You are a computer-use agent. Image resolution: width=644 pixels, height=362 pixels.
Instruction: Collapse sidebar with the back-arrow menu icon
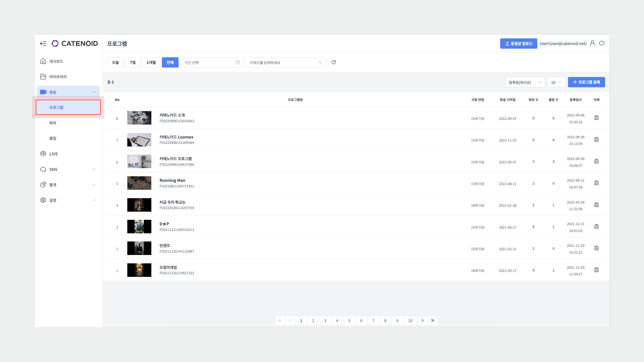[x=43, y=44]
